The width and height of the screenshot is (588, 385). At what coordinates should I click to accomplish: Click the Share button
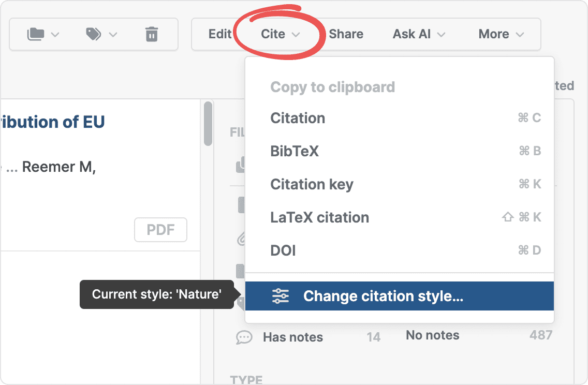[x=346, y=34]
